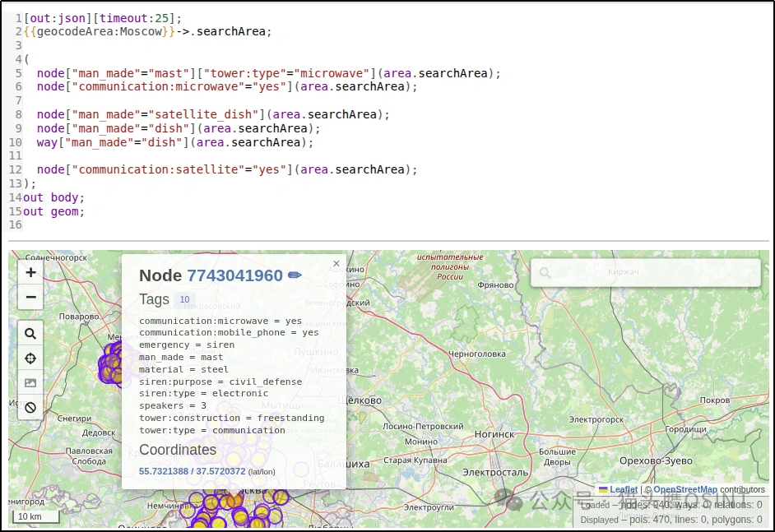Click the 'out geom;' line in editor
Image resolution: width=775 pixels, height=532 pixels.
(53, 211)
